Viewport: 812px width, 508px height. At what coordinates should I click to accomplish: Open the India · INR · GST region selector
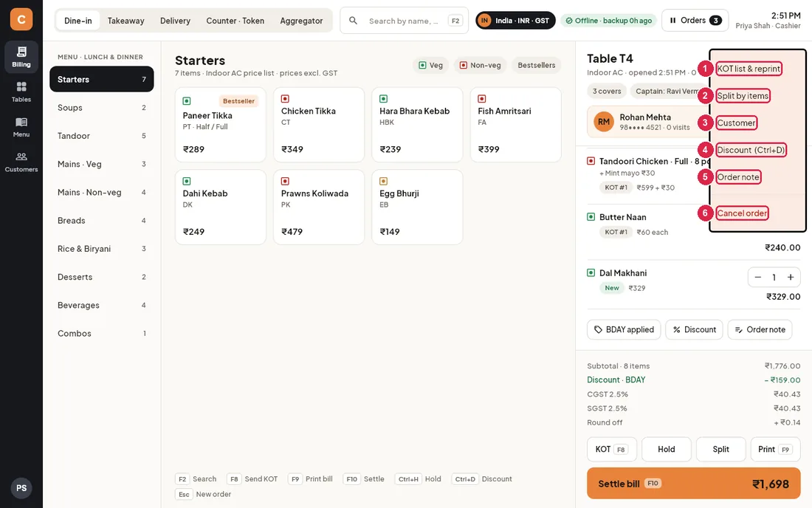point(515,21)
